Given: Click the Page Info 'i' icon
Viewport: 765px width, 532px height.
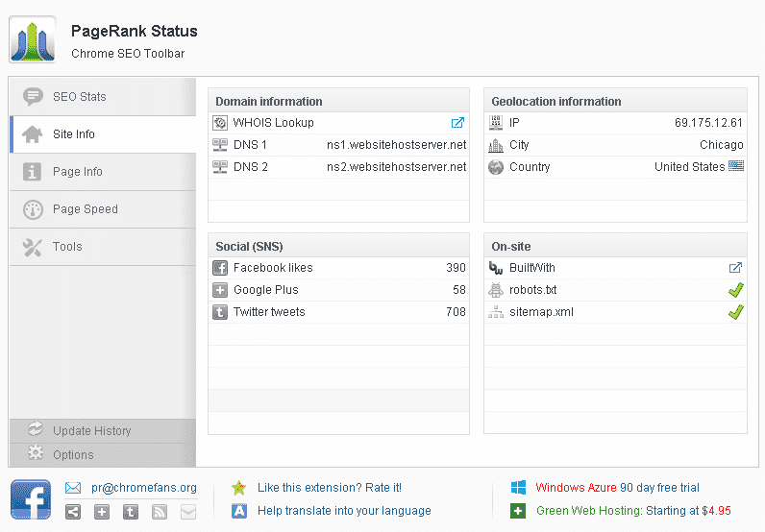Looking at the screenshot, I should pyautogui.click(x=33, y=172).
